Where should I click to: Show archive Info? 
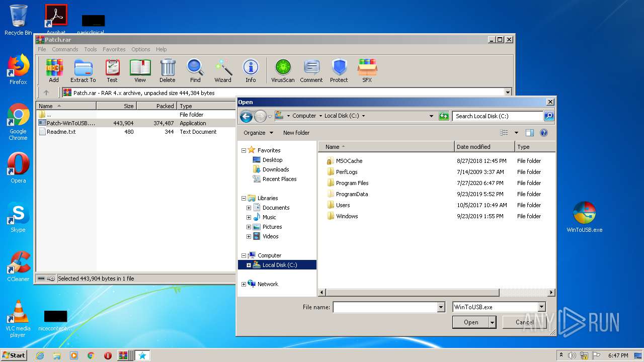251,71
